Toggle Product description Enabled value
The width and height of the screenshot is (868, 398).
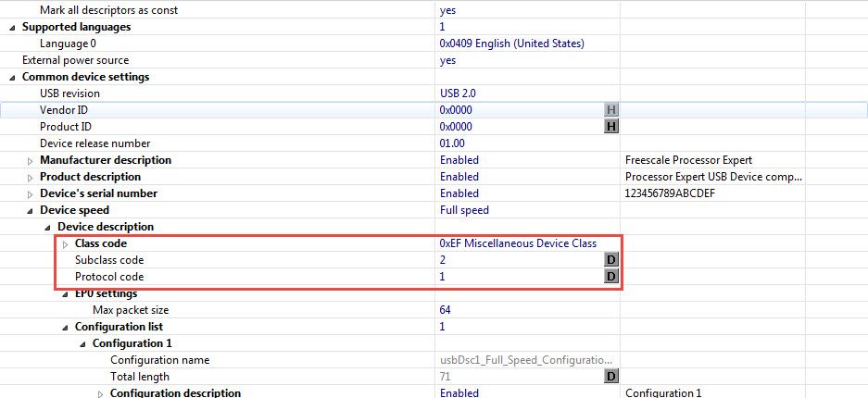pos(459,177)
